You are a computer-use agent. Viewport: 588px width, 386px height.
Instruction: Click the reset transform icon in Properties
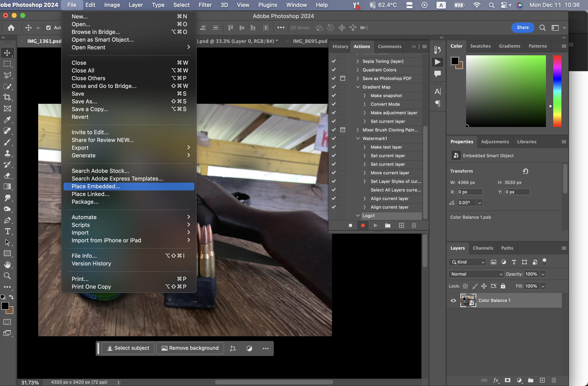[525, 171]
